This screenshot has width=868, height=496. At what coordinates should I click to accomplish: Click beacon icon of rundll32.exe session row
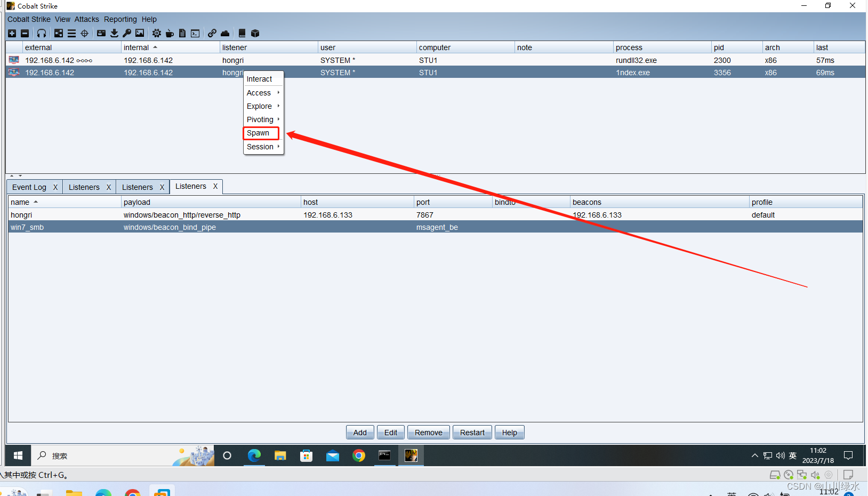click(x=14, y=60)
